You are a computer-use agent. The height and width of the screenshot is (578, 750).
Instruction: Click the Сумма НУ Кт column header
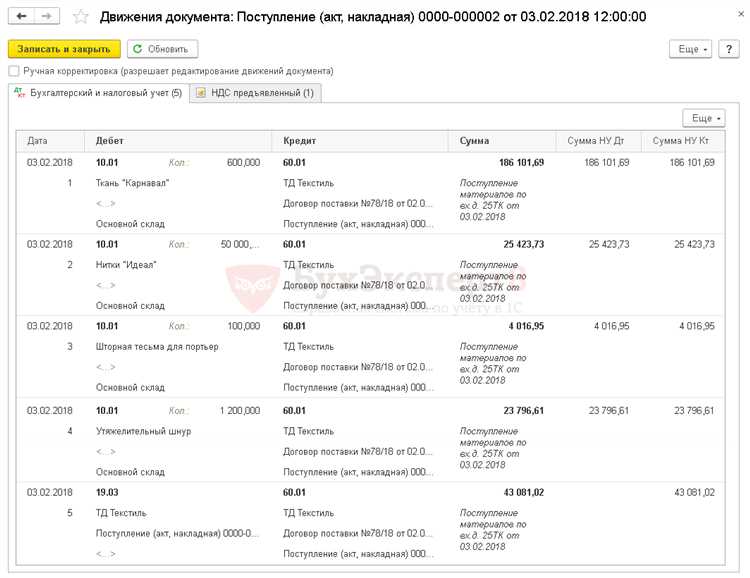[x=681, y=141]
